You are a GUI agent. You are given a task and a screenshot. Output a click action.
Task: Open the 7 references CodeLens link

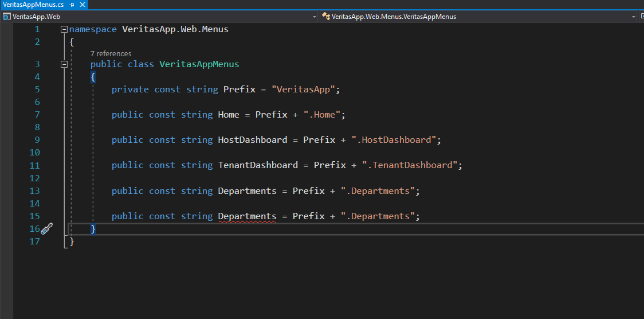[111, 53]
